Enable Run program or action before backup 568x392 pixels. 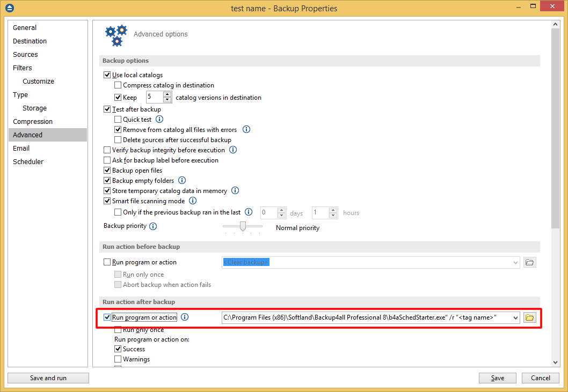click(107, 262)
